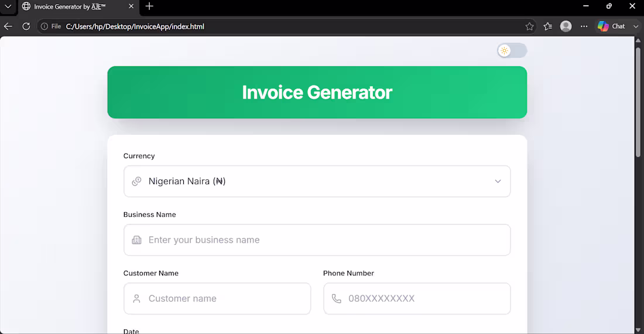Viewport: 644px width, 334px height.
Task: Focus the Business Name input field
Action: [x=317, y=240]
